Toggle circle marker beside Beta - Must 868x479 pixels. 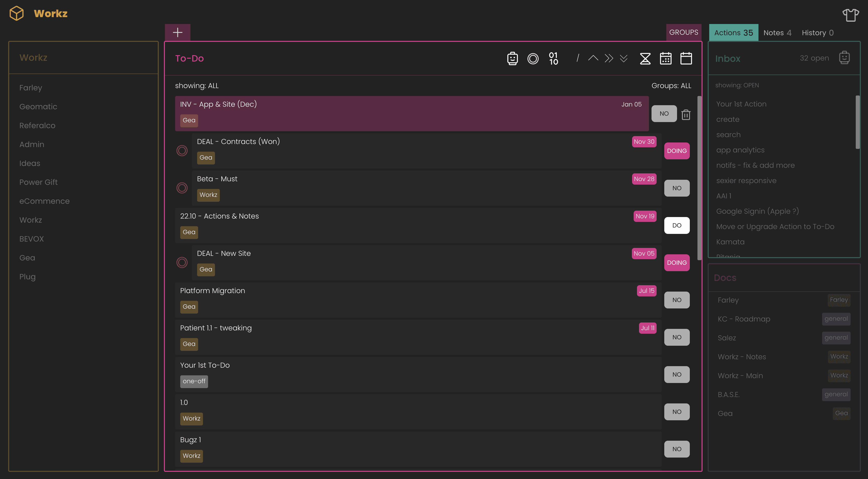(x=182, y=188)
